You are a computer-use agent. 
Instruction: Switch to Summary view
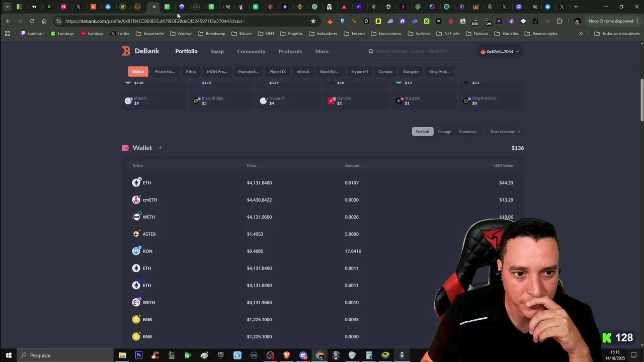pyautogui.click(x=467, y=132)
